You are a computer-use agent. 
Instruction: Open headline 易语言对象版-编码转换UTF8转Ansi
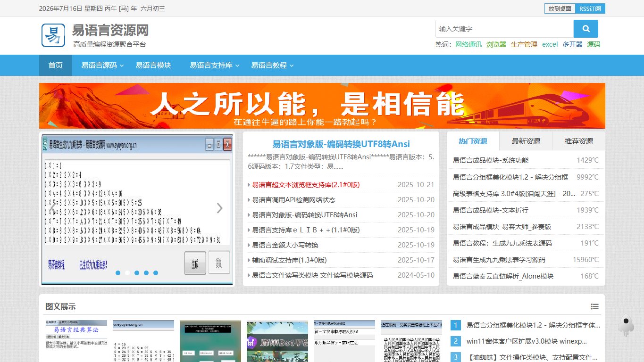point(341,144)
